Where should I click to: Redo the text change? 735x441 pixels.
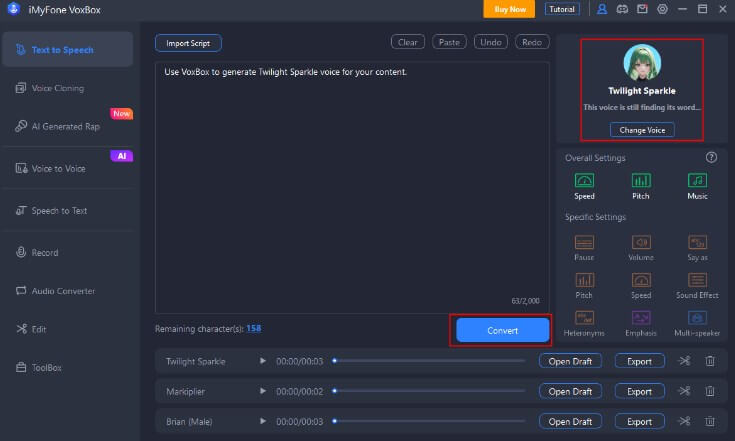(x=532, y=42)
